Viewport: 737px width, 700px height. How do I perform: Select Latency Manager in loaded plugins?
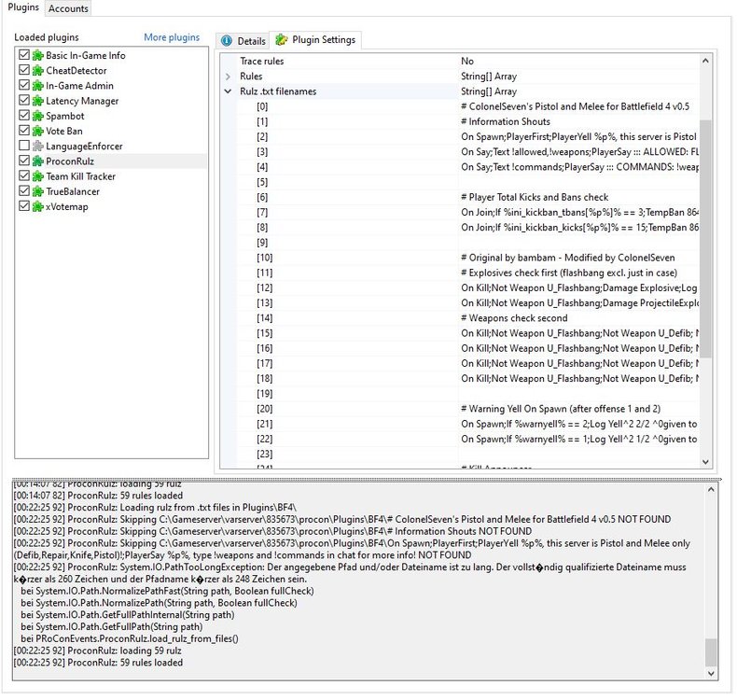click(82, 101)
